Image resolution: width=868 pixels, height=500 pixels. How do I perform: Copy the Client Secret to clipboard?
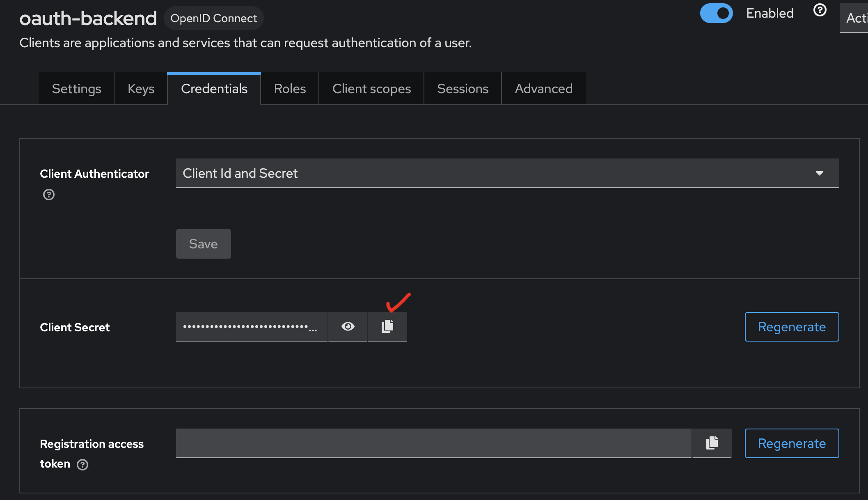click(x=387, y=326)
